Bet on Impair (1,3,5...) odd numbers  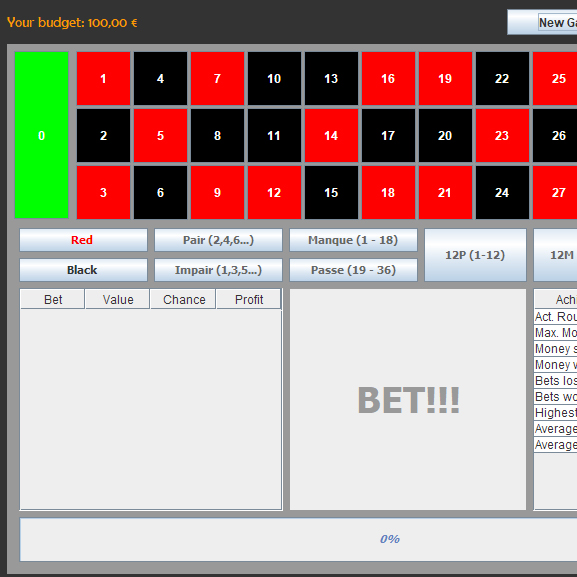pos(219,270)
